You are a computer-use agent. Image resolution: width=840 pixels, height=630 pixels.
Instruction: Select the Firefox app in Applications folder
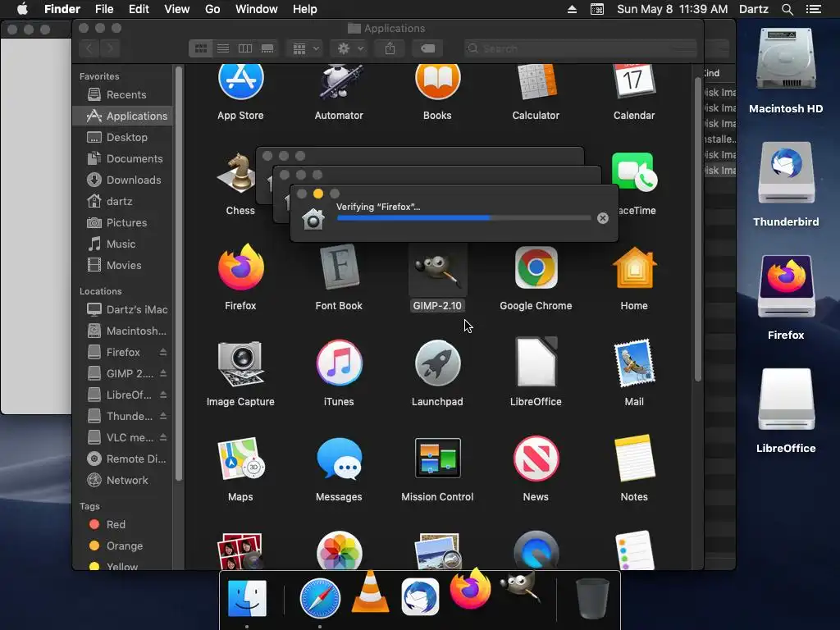(x=240, y=267)
